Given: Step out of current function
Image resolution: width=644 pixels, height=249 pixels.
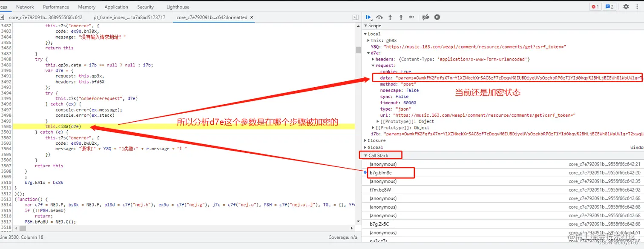Looking at the screenshot, I should tap(401, 17).
